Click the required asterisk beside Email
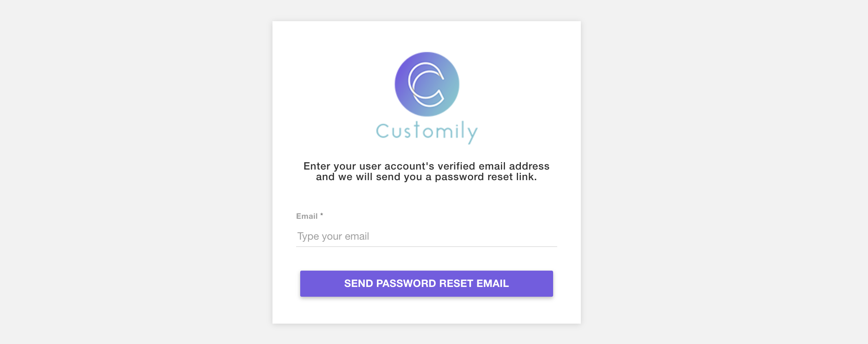The image size is (868, 344). [321, 214]
